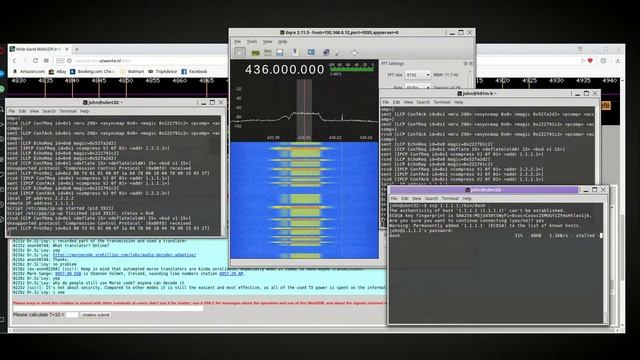Viewport: 640px width, 360px height.
Task: Close the Wide-band WebSDR browser tab
Action: 67,49
